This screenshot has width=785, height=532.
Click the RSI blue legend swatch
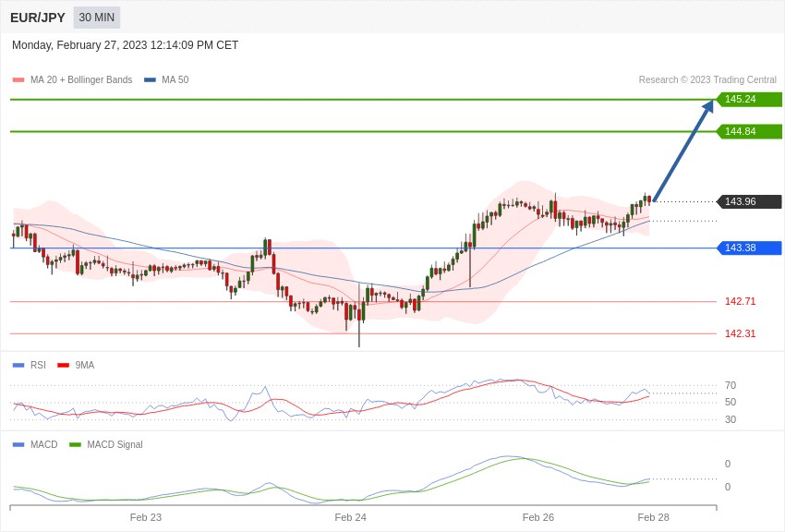18,366
